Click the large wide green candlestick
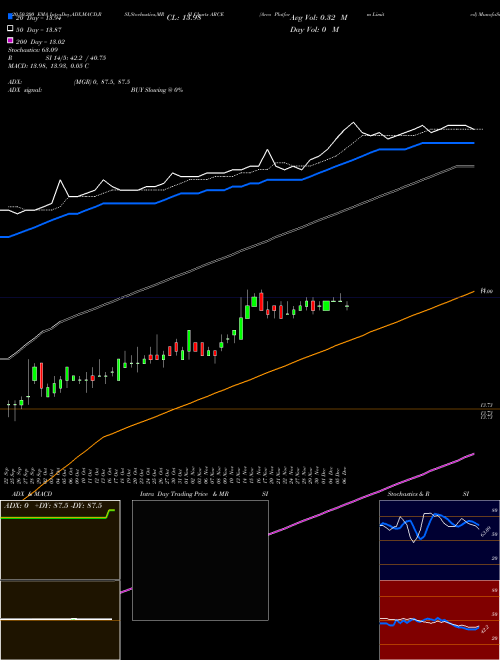The image size is (500, 660). click(x=326, y=306)
